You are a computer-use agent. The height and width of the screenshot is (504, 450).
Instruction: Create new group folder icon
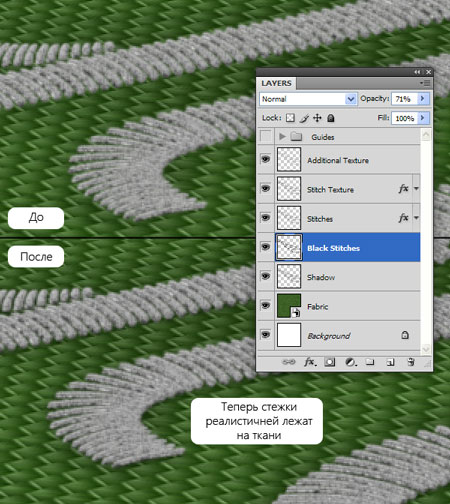coord(370,362)
